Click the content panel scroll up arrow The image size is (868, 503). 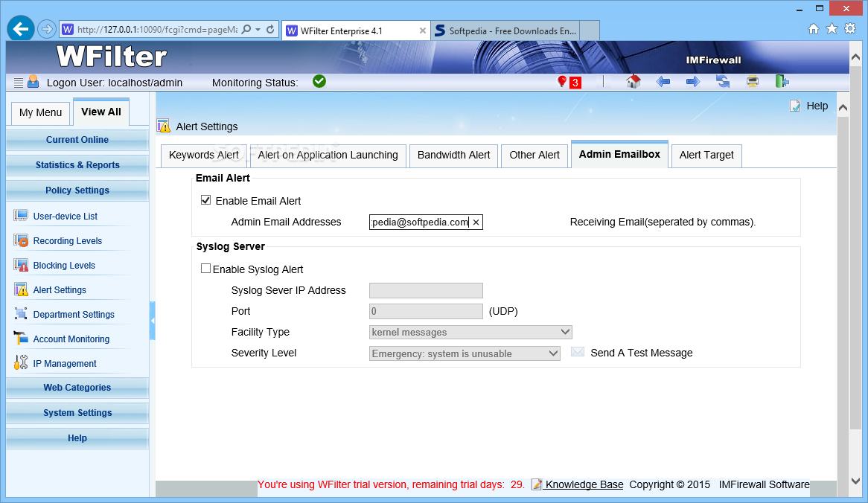pyautogui.click(x=843, y=107)
